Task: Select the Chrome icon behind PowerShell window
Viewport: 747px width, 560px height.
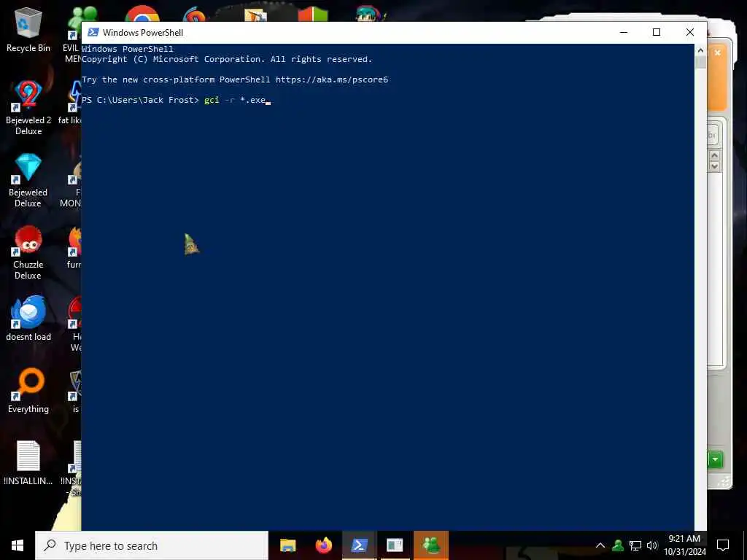Action: click(142, 13)
